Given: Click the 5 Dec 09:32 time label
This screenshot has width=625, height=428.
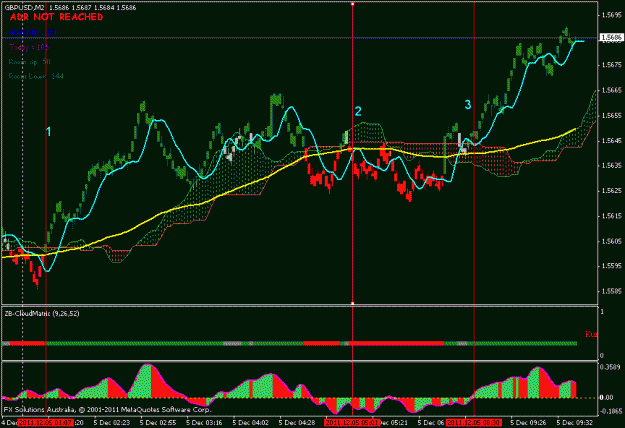Looking at the screenshot, I should (x=575, y=422).
